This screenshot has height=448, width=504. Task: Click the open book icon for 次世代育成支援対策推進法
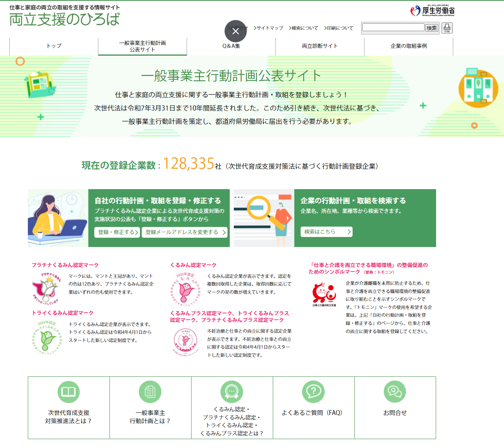(69, 392)
